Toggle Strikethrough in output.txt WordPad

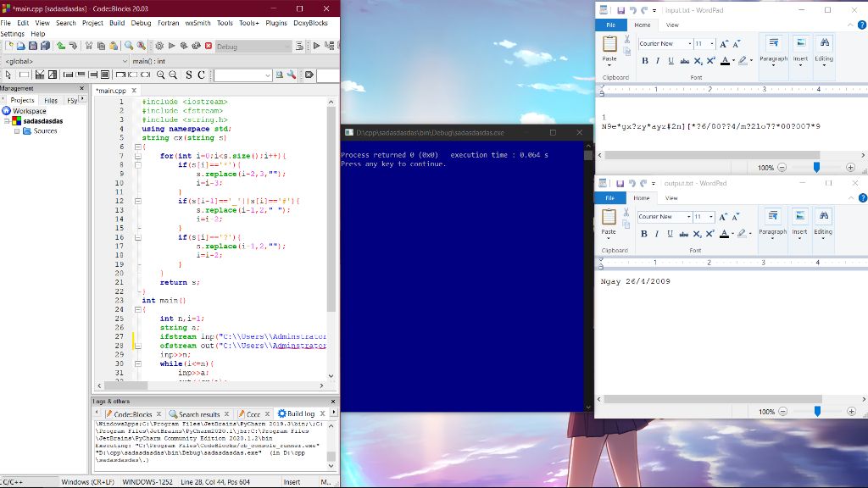684,234
